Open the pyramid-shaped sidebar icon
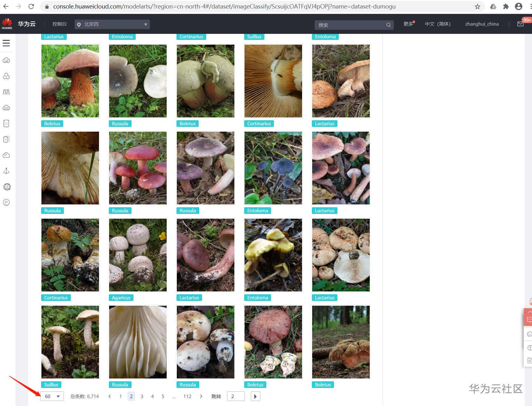Viewport: 532px width, 406px height. pyautogui.click(x=6, y=171)
